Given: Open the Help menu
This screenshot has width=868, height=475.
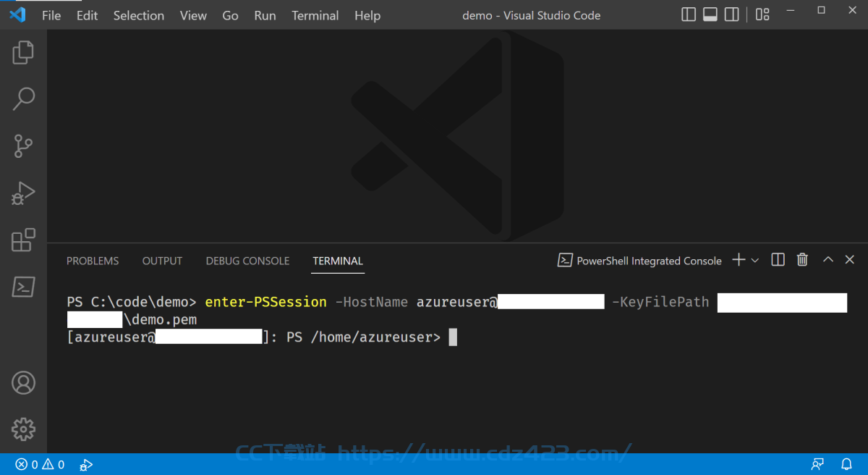Looking at the screenshot, I should [x=367, y=15].
